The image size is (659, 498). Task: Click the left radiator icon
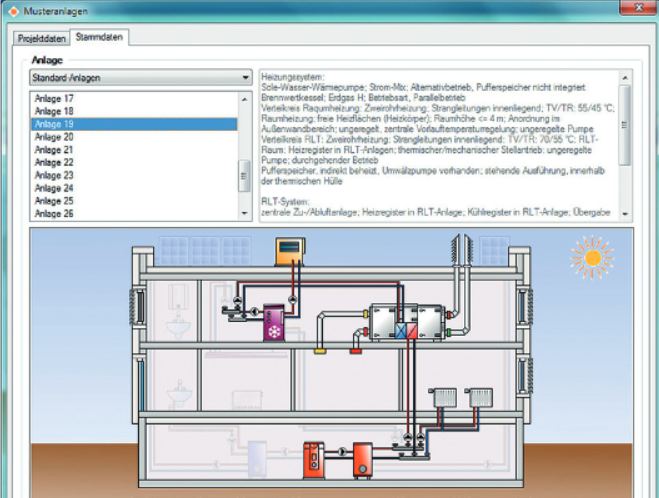pos(444,398)
